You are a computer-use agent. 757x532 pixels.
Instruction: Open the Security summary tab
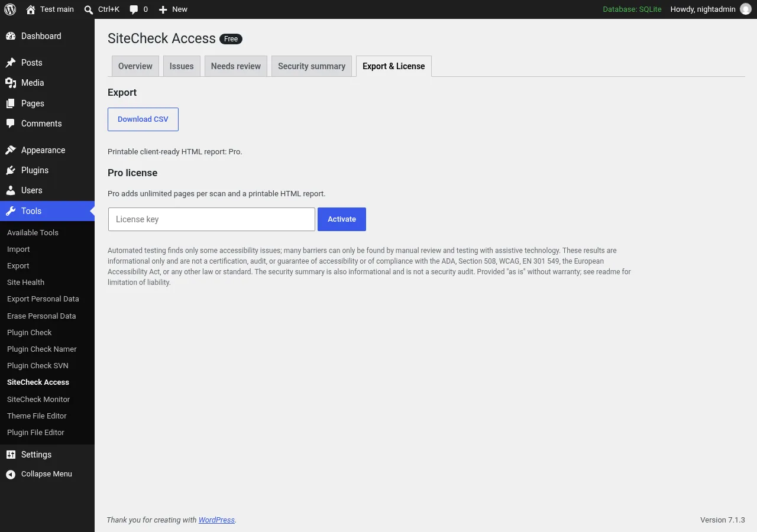pos(312,66)
